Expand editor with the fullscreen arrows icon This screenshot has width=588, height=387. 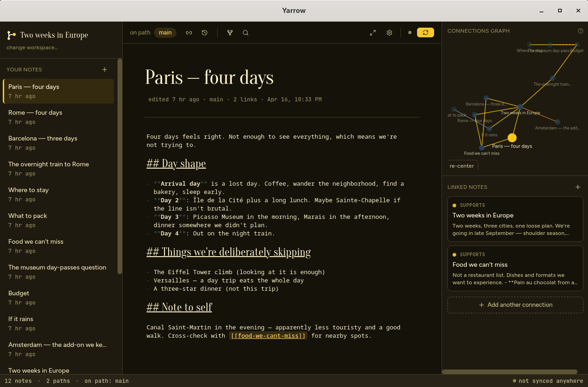tap(373, 33)
